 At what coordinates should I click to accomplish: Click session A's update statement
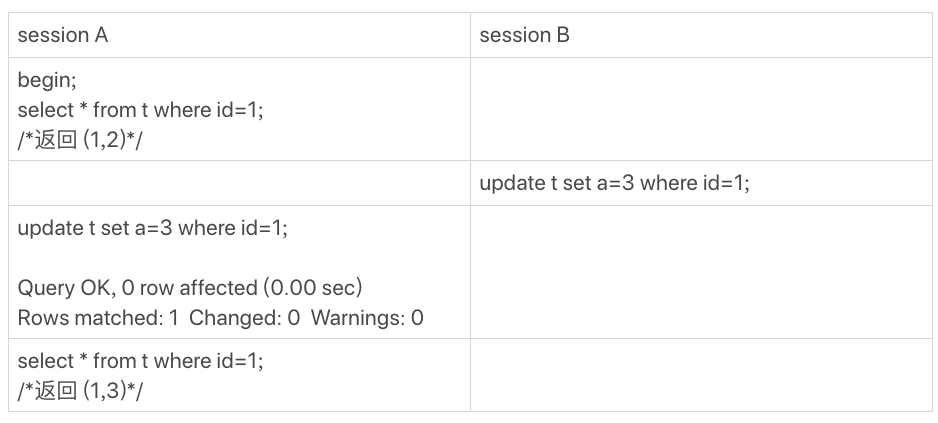[x=152, y=228]
